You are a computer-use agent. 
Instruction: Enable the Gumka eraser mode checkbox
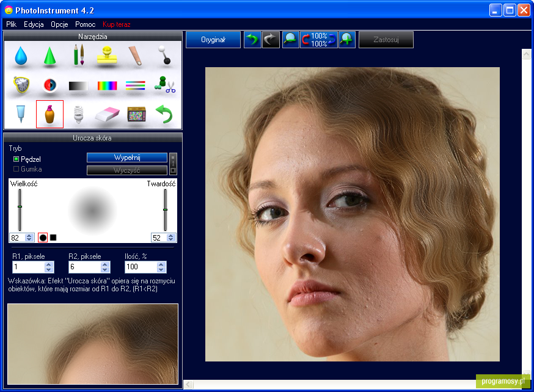coord(16,169)
